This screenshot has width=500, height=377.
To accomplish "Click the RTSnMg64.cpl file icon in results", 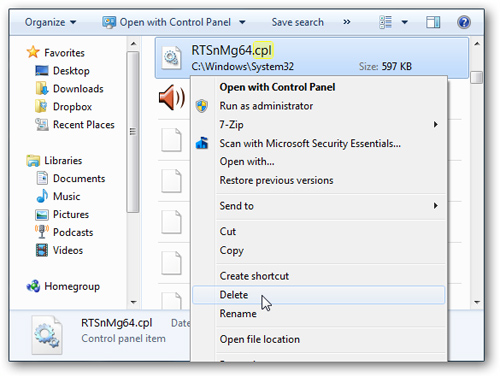I will pyautogui.click(x=172, y=58).
